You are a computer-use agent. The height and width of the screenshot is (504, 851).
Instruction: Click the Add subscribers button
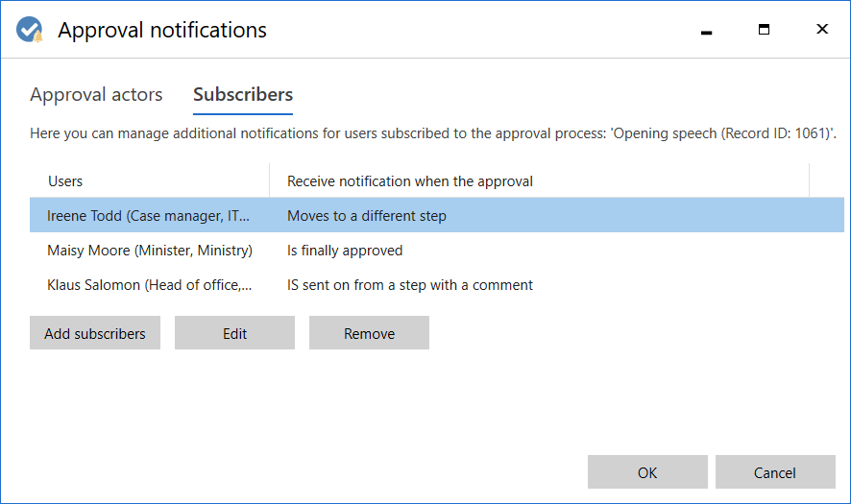(x=95, y=333)
